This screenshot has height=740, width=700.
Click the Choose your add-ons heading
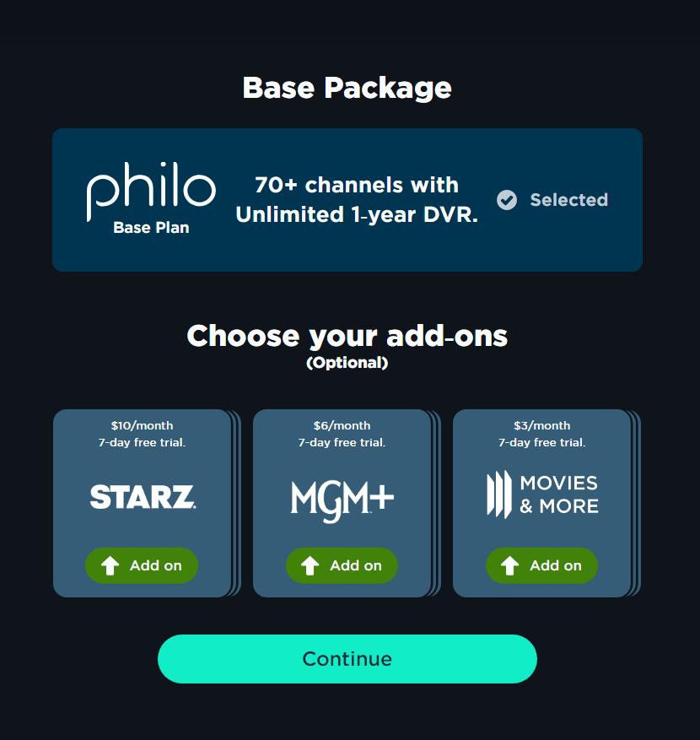pos(347,336)
